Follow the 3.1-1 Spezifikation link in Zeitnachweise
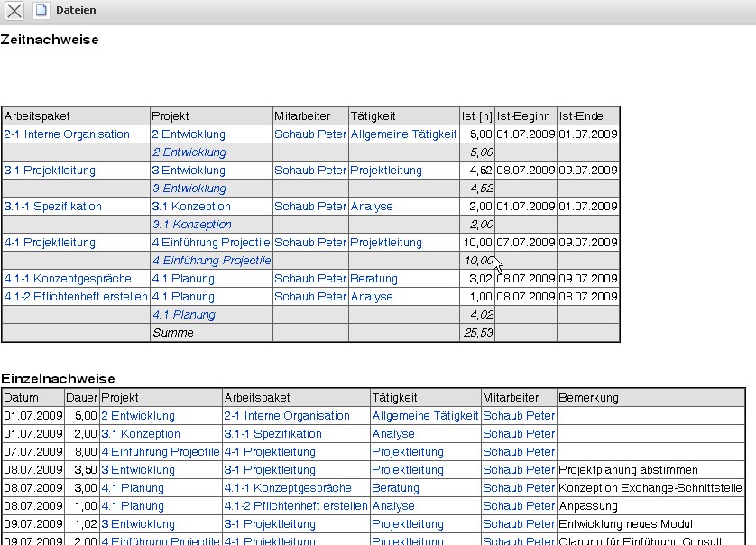Viewport: 756px width, 545px height. (x=53, y=207)
